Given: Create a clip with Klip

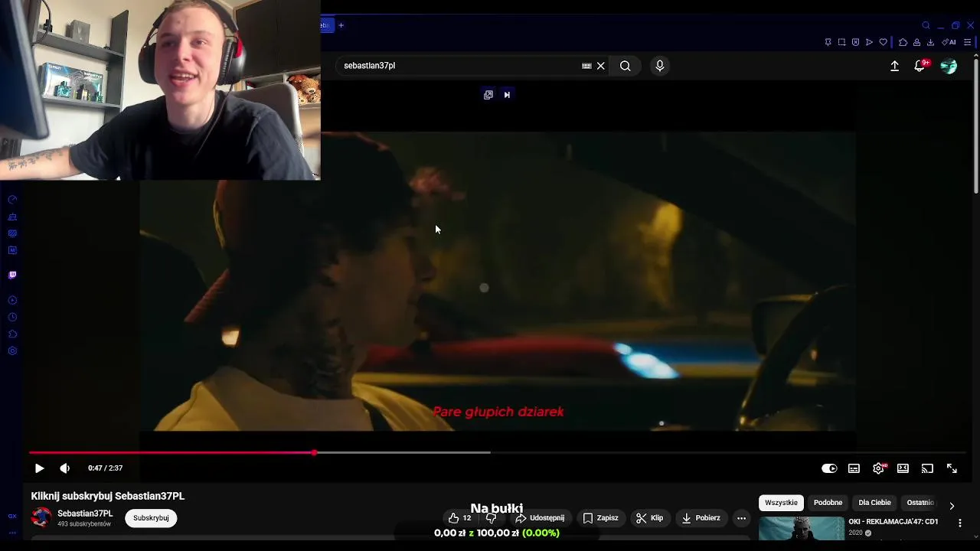Looking at the screenshot, I should tap(649, 518).
